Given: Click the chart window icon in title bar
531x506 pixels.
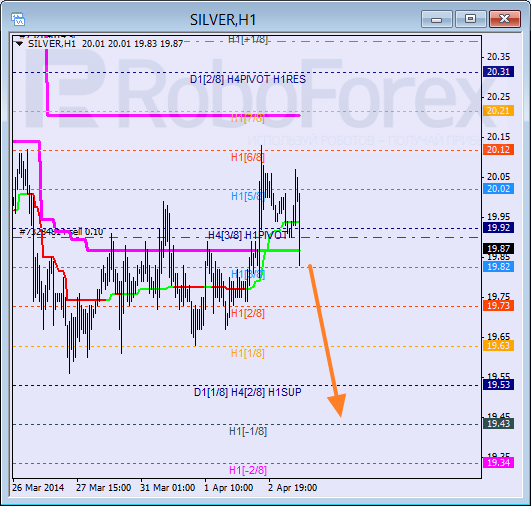Looking at the screenshot, I should (x=18, y=19).
